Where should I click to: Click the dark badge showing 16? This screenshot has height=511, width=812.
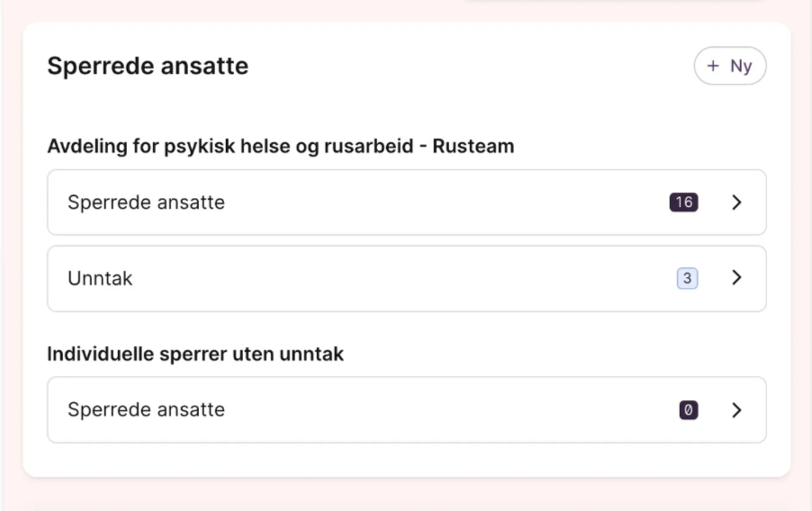[x=683, y=202]
